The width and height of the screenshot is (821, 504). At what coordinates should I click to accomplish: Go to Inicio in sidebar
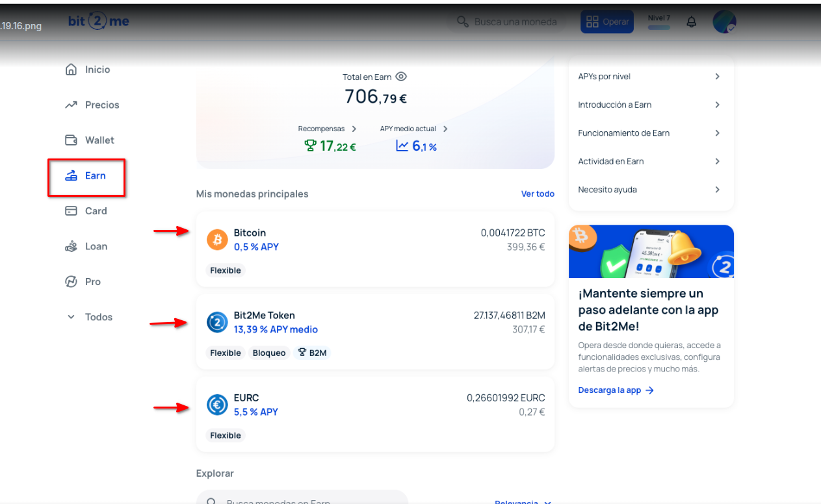pyautogui.click(x=98, y=69)
